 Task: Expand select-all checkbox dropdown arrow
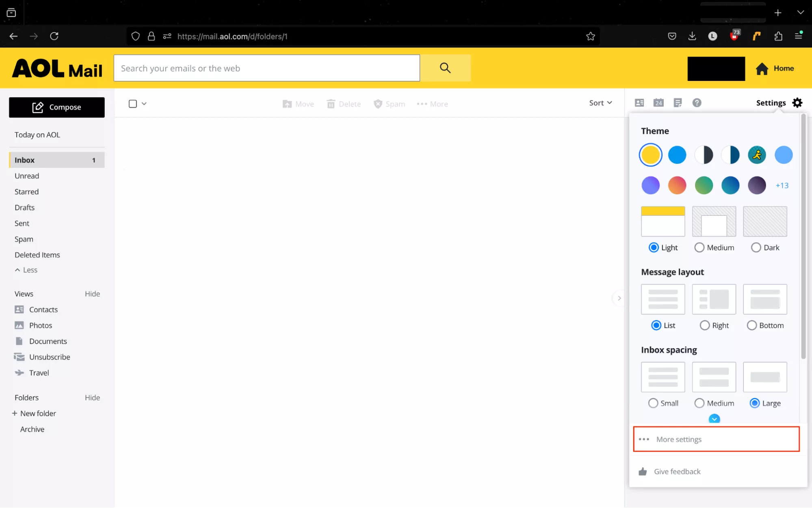pos(144,104)
